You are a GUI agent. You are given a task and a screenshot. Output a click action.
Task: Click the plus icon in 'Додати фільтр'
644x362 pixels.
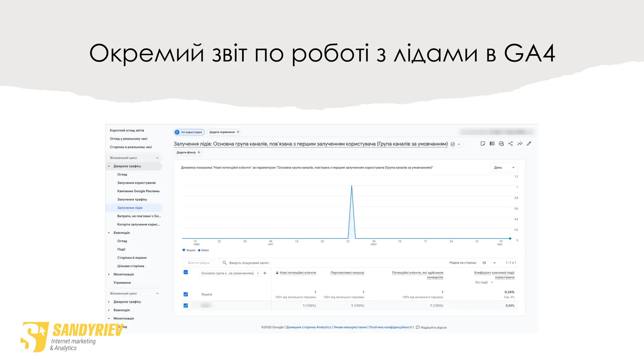tap(199, 152)
